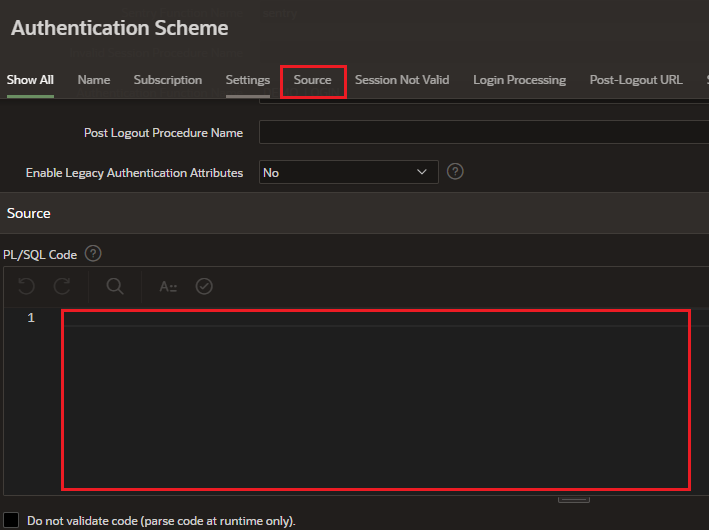Open the Session Not Valid tab
The image size is (709, 530).
click(x=402, y=80)
